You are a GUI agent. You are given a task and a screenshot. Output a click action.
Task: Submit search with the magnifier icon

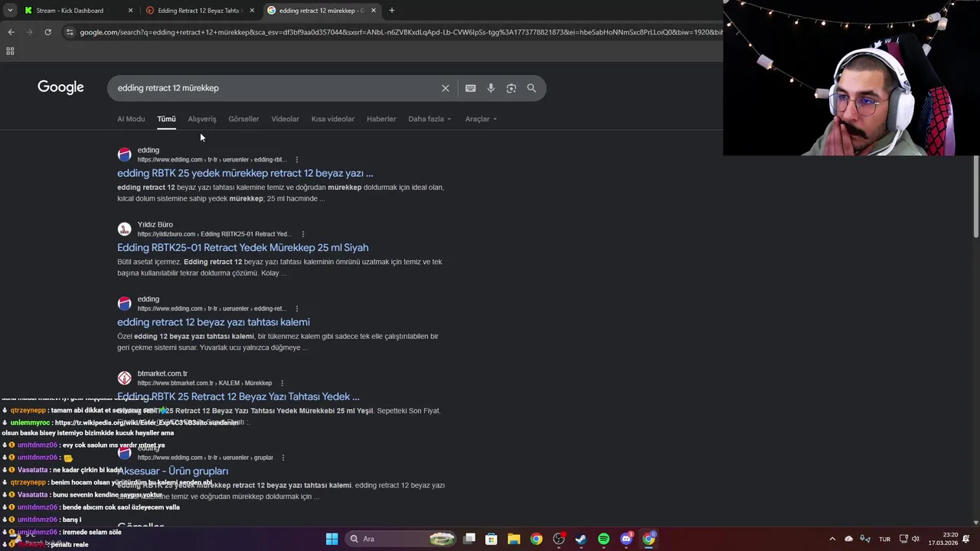click(x=531, y=88)
